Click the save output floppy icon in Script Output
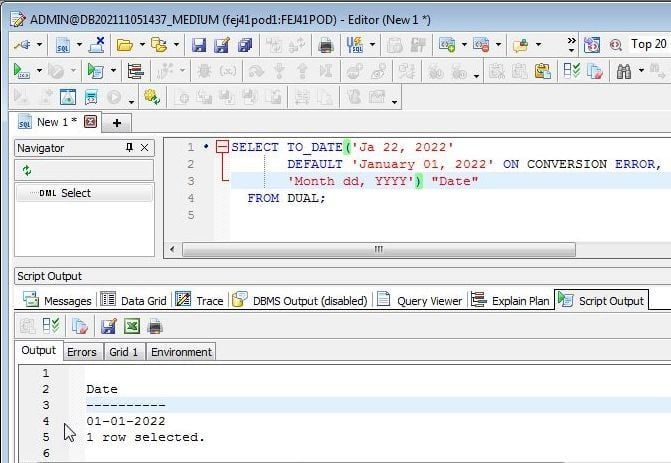This screenshot has height=463, width=671. 109,327
